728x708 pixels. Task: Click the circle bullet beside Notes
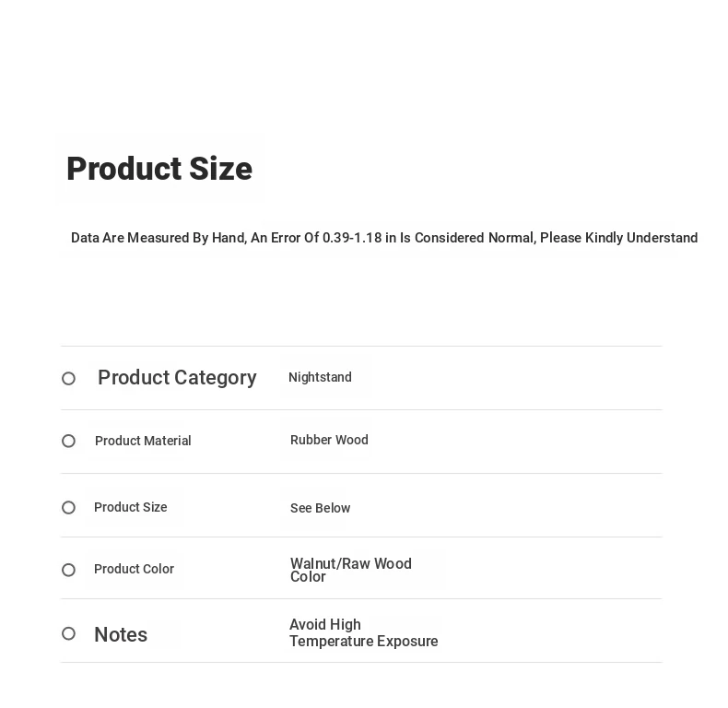[x=69, y=633]
